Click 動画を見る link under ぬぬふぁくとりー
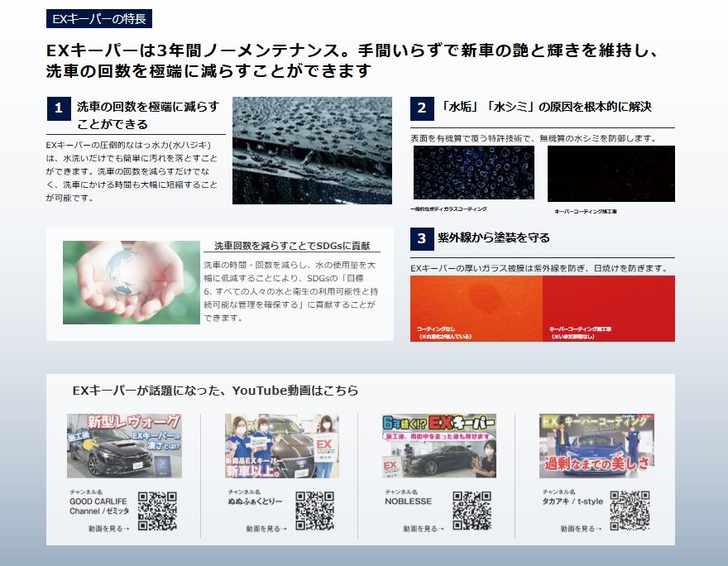728x566 pixels. (x=266, y=528)
